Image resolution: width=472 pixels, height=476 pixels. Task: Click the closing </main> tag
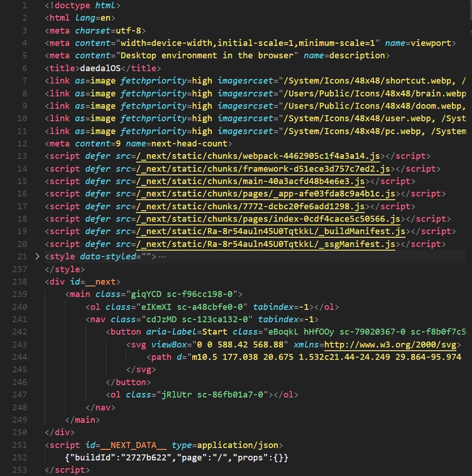click(x=83, y=420)
